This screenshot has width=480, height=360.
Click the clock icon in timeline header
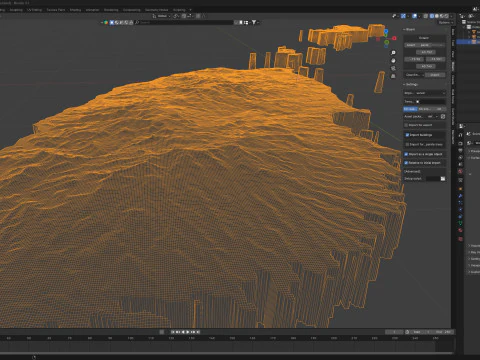pos(407,332)
